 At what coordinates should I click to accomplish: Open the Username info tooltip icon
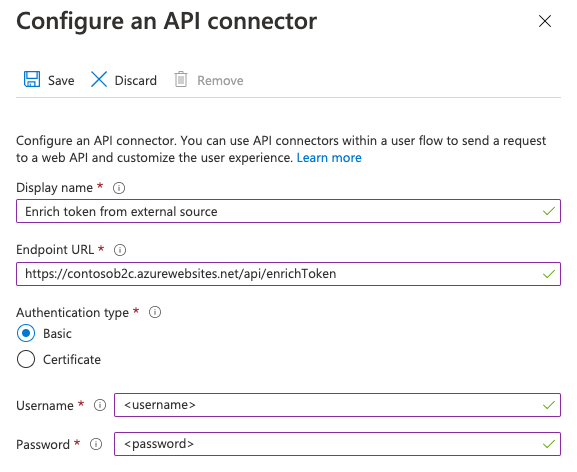tap(100, 405)
